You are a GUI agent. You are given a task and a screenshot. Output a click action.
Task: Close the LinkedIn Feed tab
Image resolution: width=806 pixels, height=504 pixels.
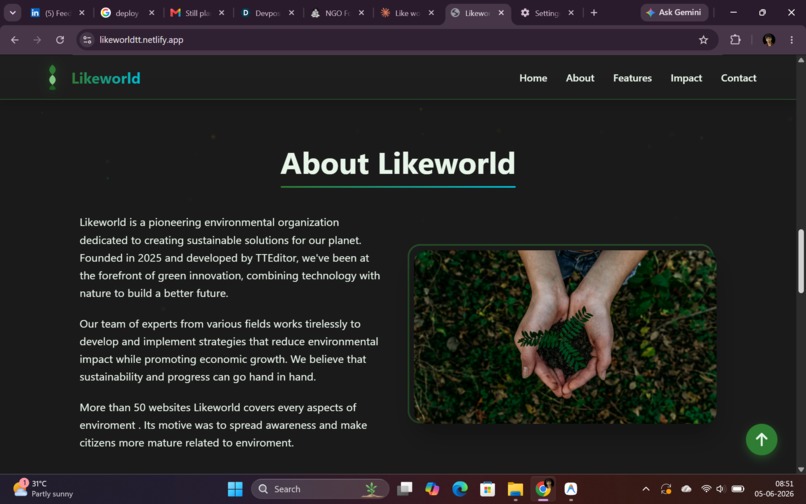tap(82, 13)
